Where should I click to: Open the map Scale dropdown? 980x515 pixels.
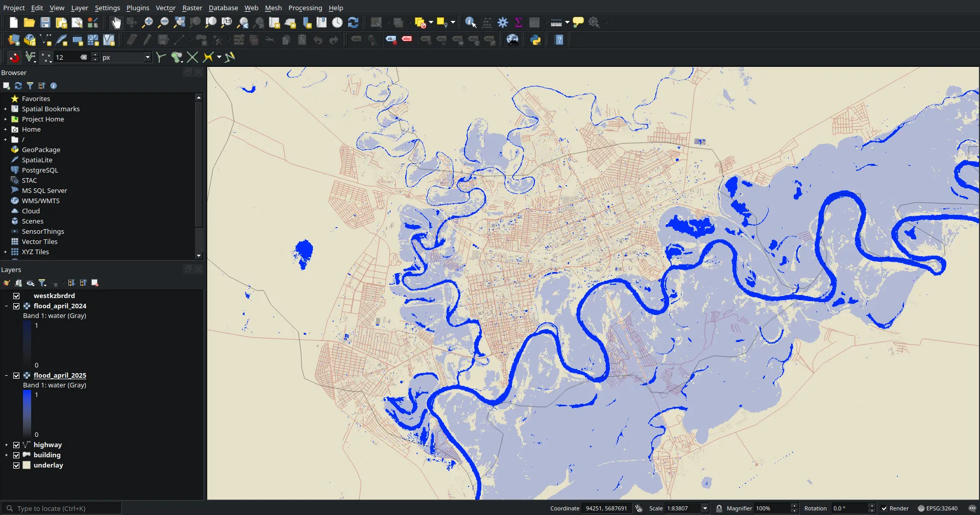tap(705, 508)
